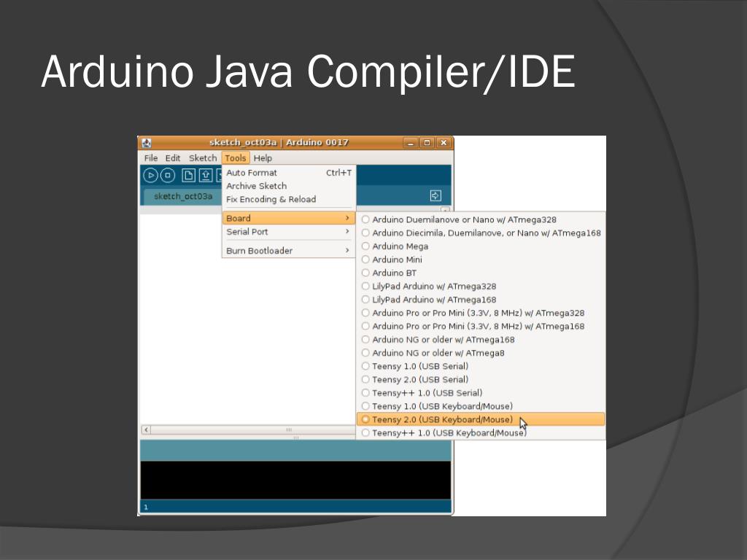Expand the Burn Bootloader submenu
This screenshot has height=560, width=747.
(289, 251)
